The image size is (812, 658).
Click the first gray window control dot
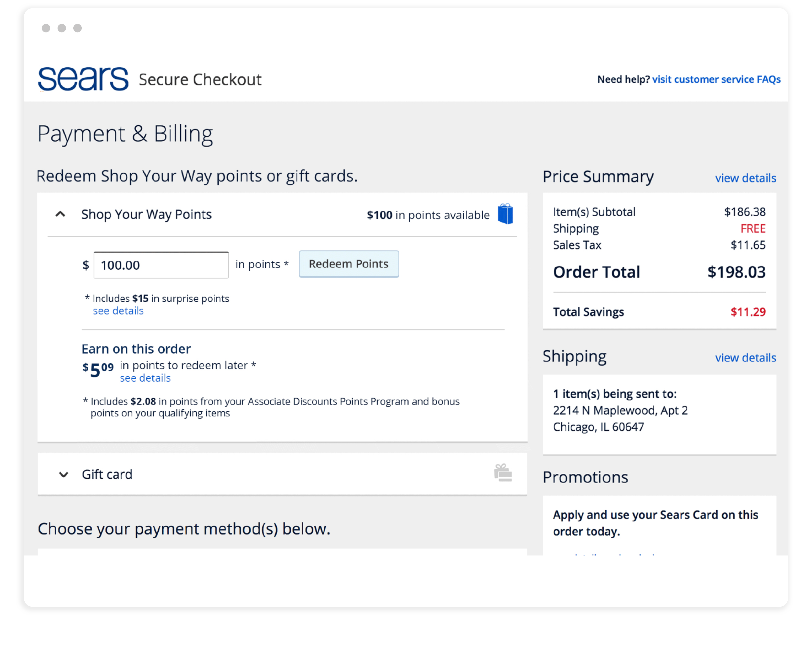tap(46, 28)
